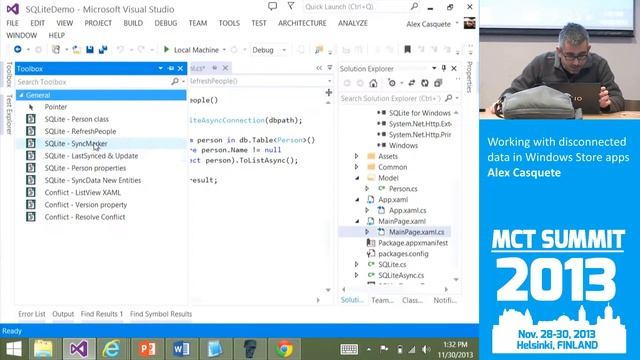Collapse the App.xaml node
The height and width of the screenshot is (360, 640).
tap(357, 200)
